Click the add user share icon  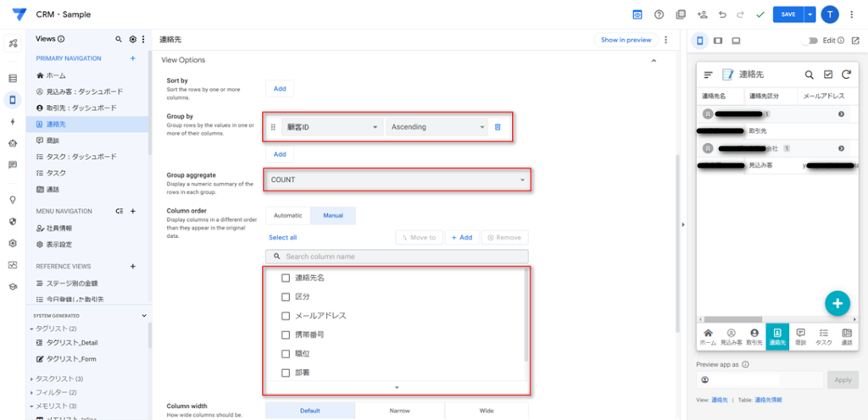coord(702,14)
